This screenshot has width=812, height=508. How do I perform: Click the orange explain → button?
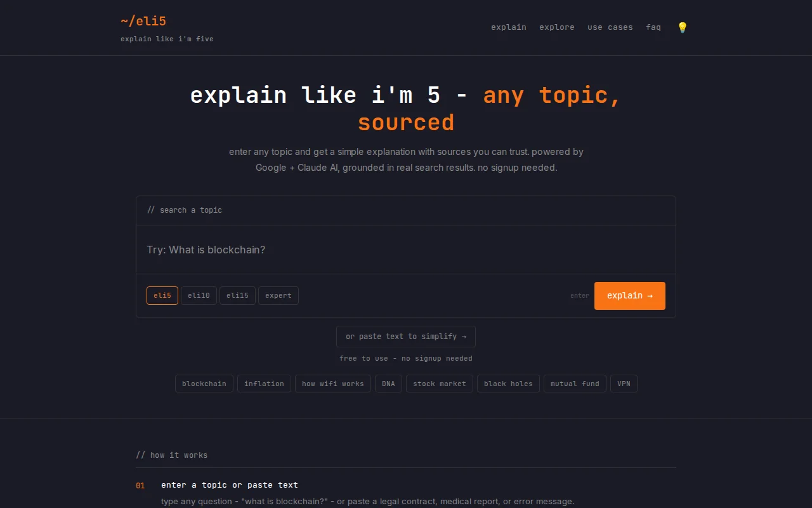(630, 296)
